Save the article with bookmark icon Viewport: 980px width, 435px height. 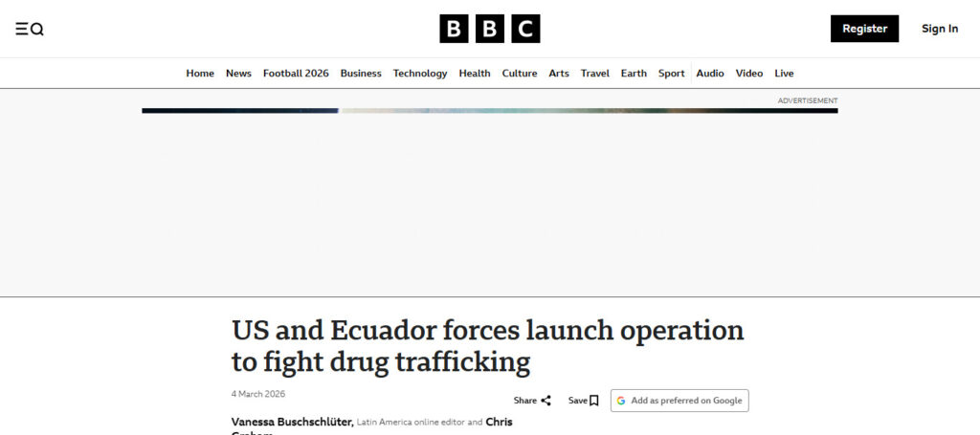point(583,401)
